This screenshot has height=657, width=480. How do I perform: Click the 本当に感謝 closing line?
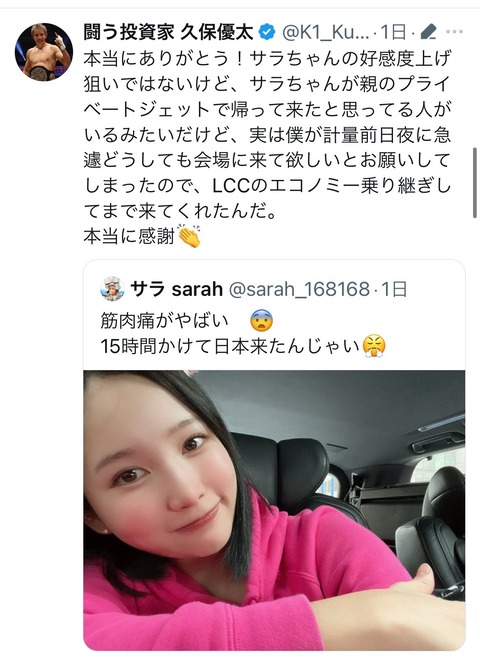[129, 237]
